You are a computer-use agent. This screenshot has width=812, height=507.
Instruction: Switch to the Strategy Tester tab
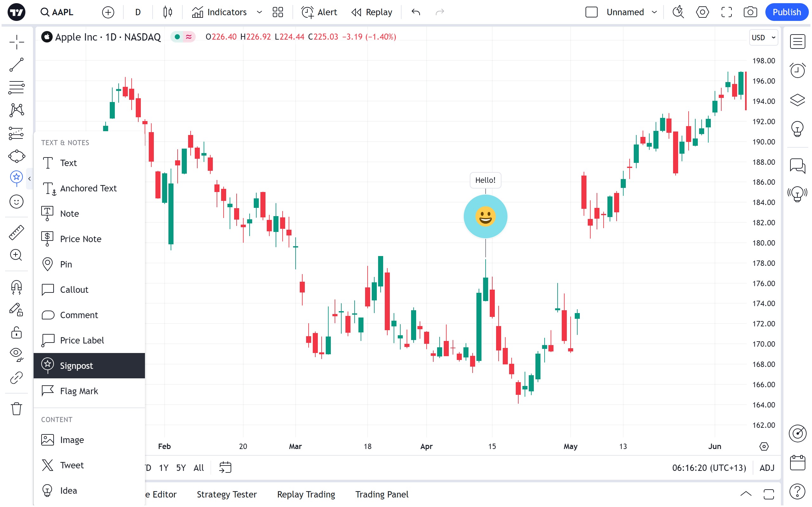coord(227,494)
